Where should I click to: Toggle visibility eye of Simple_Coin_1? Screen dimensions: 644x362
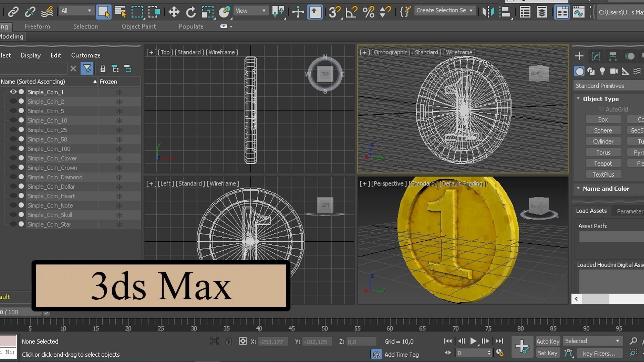[13, 92]
